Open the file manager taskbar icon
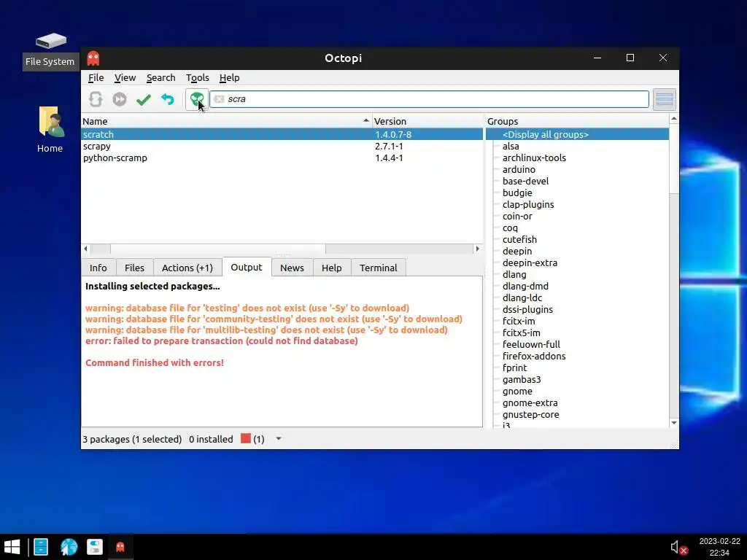The height and width of the screenshot is (560, 747). tap(41, 547)
